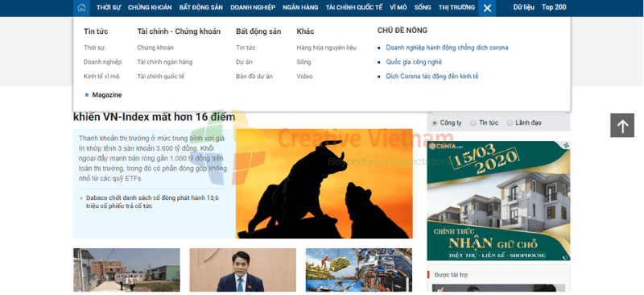The height and width of the screenshot is (295, 644).
Task: Click the Tin tức column heading
Action: point(96,31)
